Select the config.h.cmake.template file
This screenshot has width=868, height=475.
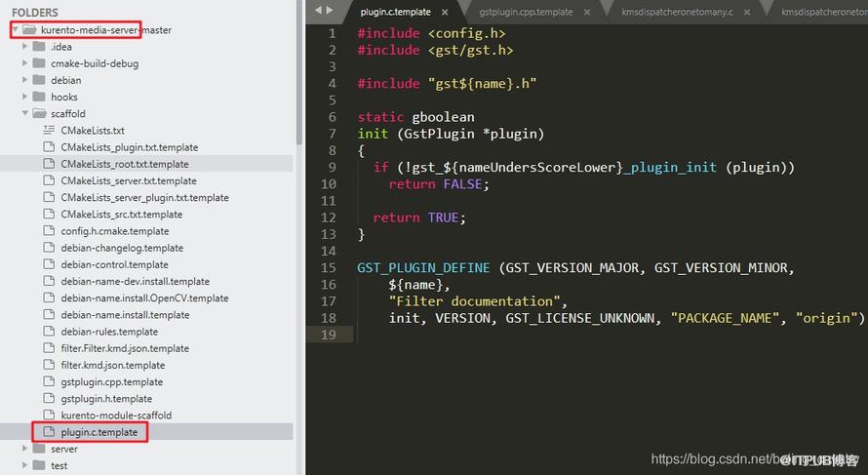click(114, 231)
